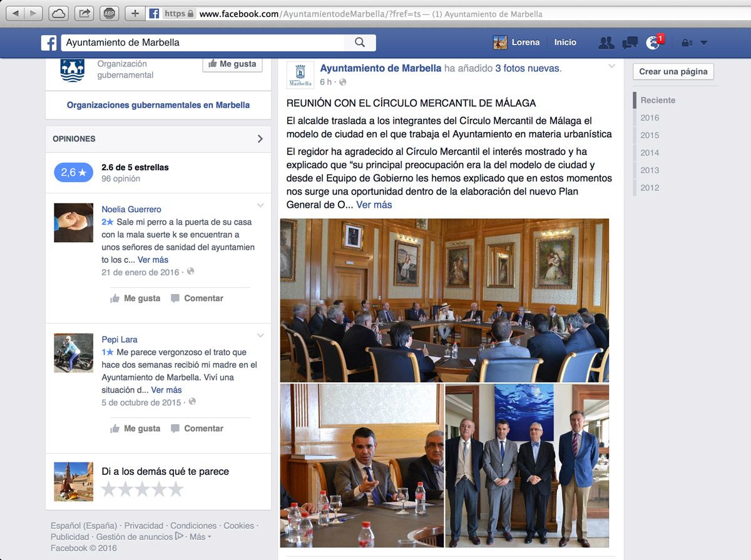Image resolution: width=751 pixels, height=560 pixels.
Task: Click the Facebook search input field
Action: point(202,43)
